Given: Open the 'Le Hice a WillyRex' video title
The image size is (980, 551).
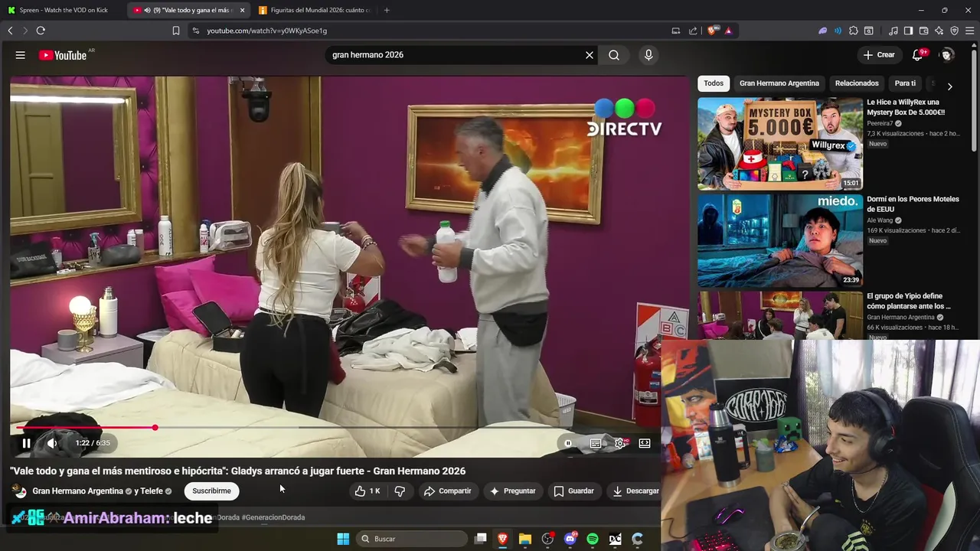Looking at the screenshot, I should tap(906, 107).
